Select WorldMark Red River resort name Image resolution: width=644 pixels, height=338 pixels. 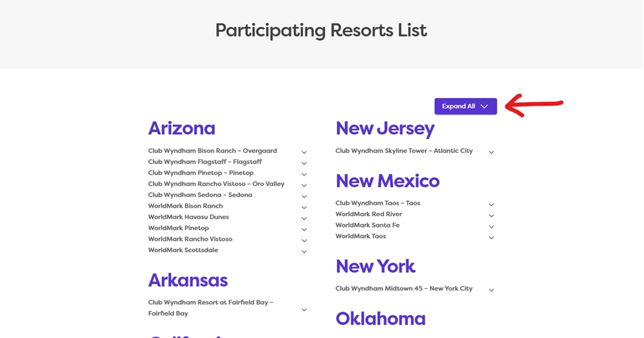point(369,214)
